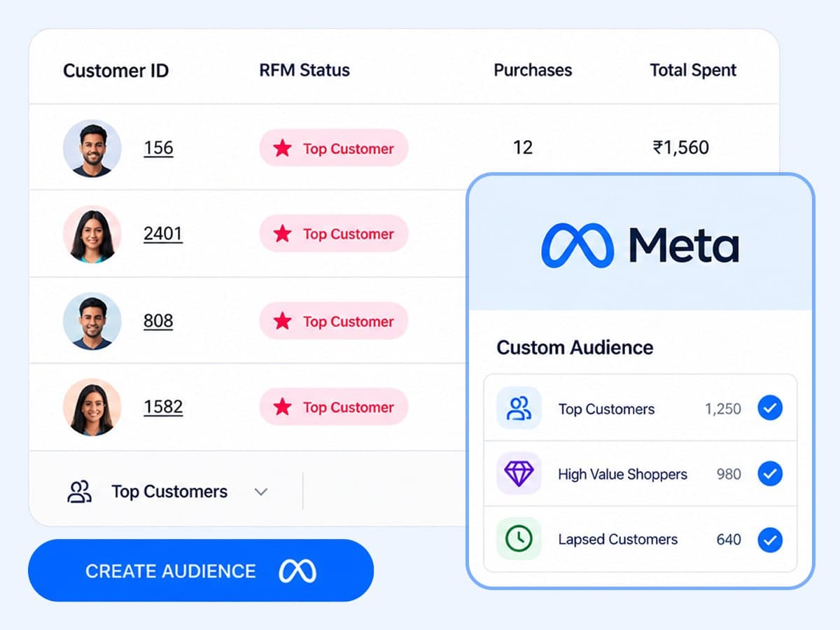The height and width of the screenshot is (630, 840).
Task: Toggle the Top Customers audience checkmark
Action: tap(770, 408)
